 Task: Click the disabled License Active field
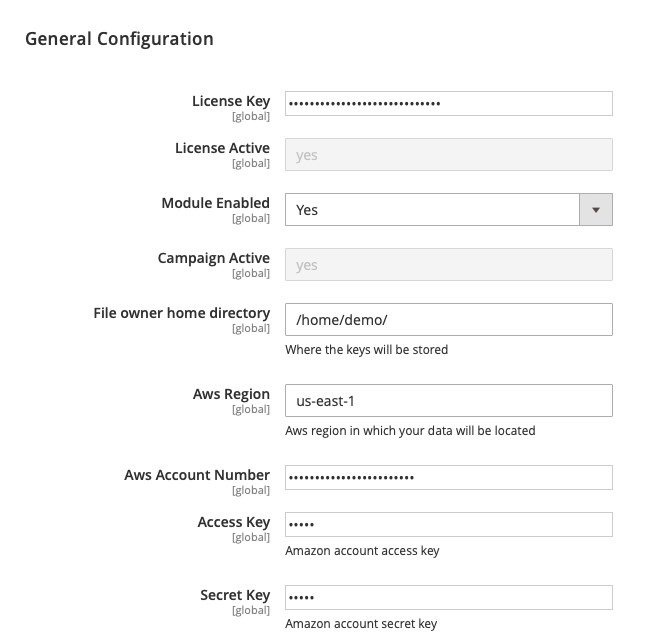pyautogui.click(x=448, y=155)
